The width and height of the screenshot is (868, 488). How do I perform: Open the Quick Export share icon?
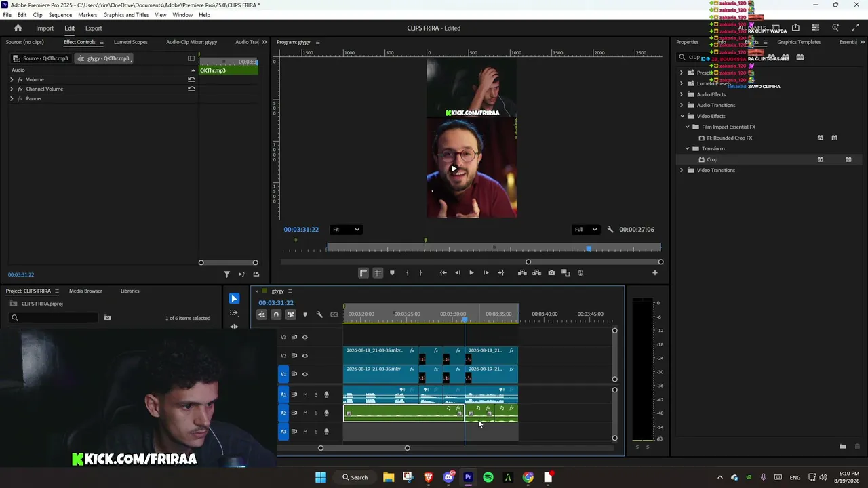[795, 28]
